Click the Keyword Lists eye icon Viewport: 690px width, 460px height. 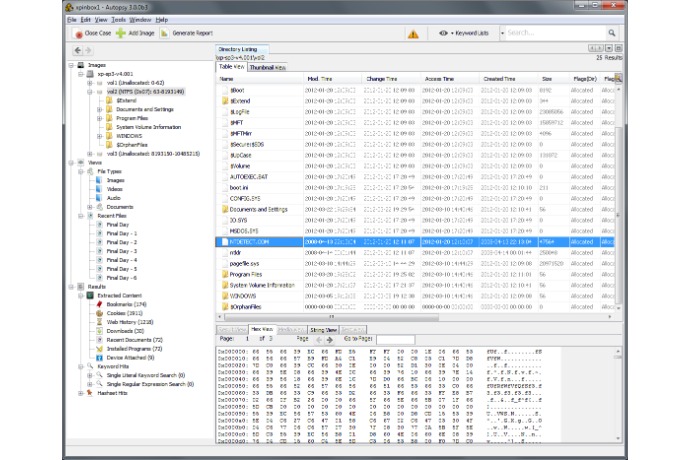pos(443,33)
